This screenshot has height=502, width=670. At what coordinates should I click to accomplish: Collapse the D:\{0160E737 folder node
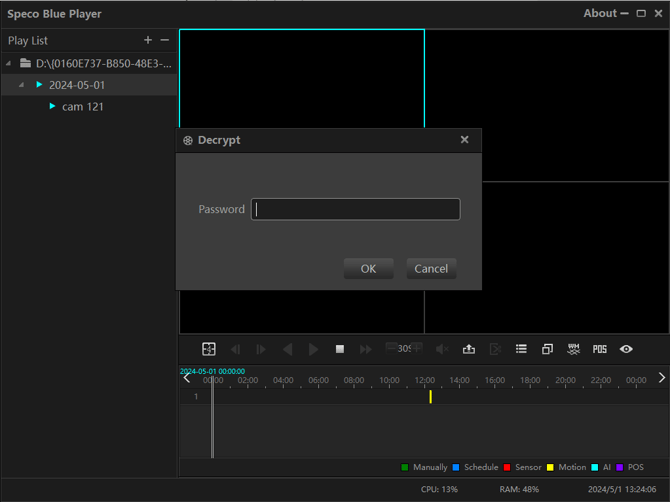tap(9, 64)
